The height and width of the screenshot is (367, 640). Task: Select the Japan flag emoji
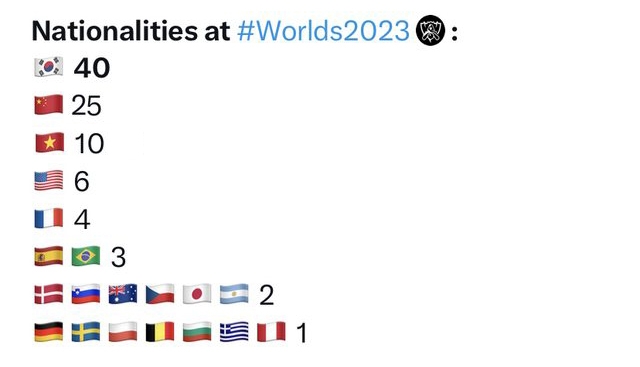coord(197,294)
